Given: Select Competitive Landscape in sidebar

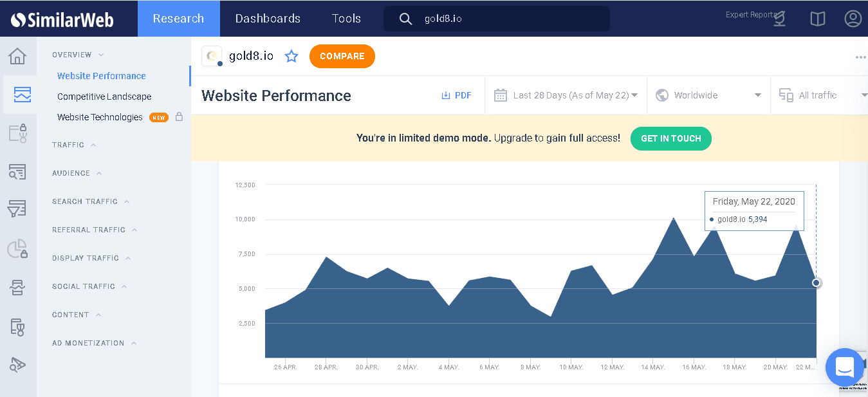Looking at the screenshot, I should (x=104, y=97).
